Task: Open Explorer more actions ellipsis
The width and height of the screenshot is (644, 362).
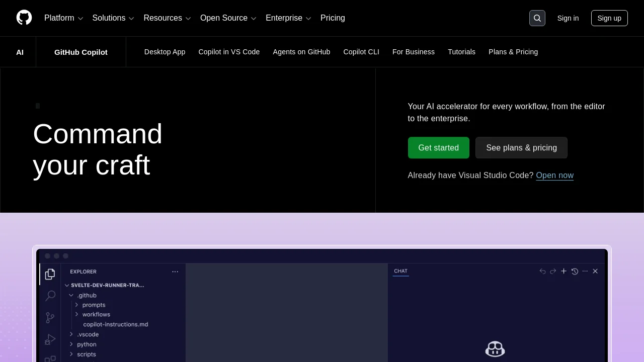Action: pyautogui.click(x=175, y=271)
